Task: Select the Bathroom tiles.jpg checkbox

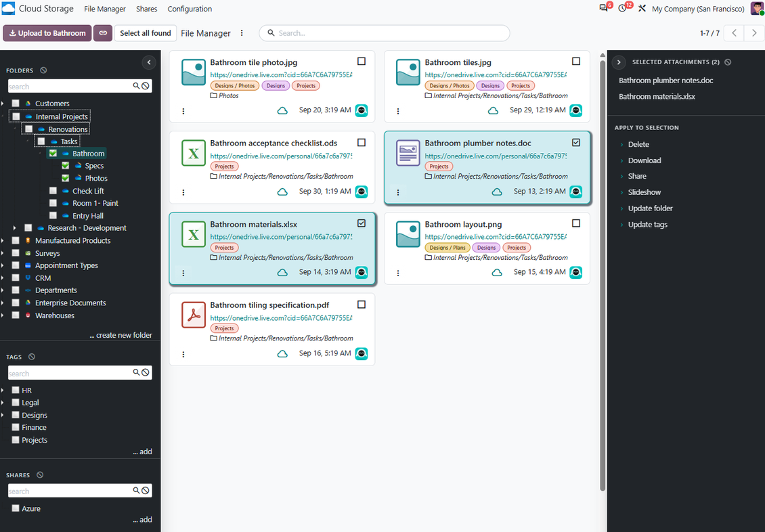Action: pyautogui.click(x=576, y=62)
